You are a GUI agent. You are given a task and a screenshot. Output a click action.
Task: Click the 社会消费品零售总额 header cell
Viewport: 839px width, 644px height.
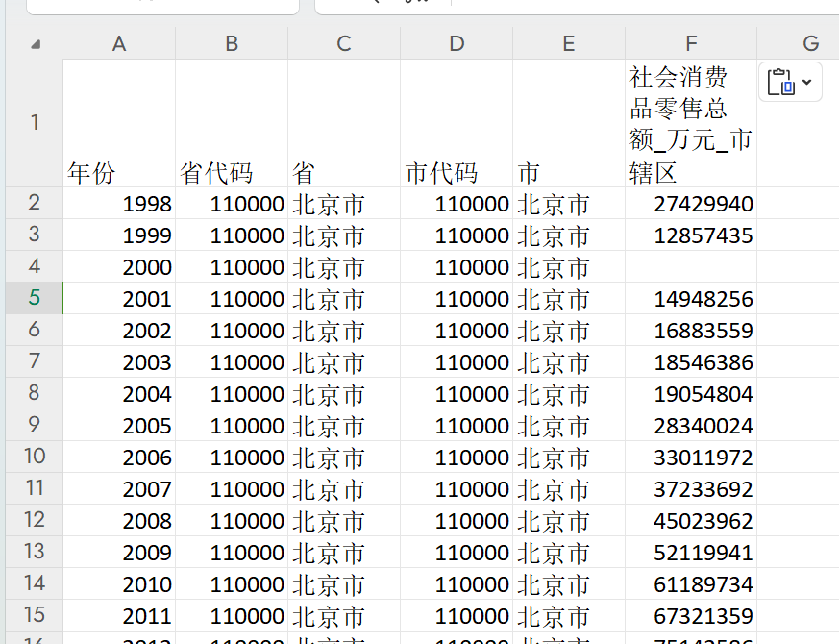691,123
